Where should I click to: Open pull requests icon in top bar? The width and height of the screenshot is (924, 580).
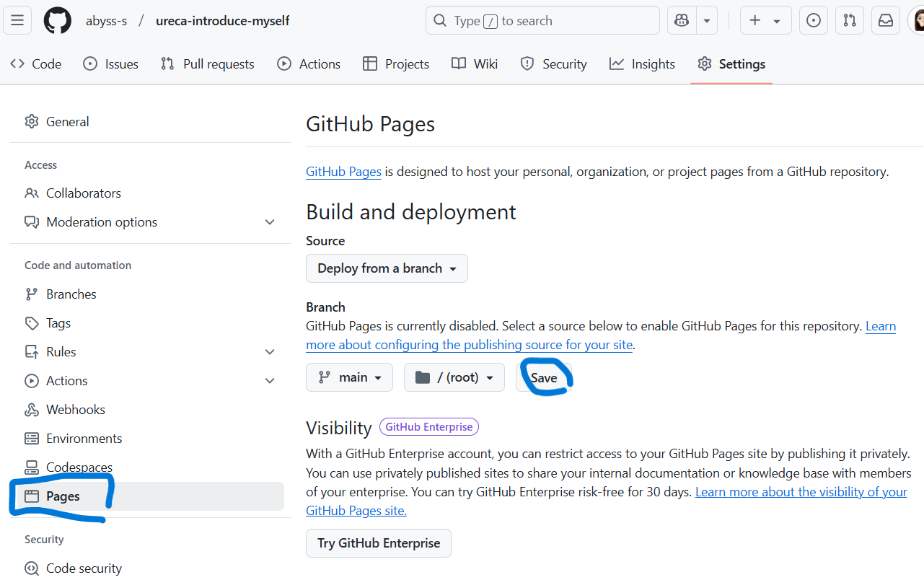(x=850, y=20)
